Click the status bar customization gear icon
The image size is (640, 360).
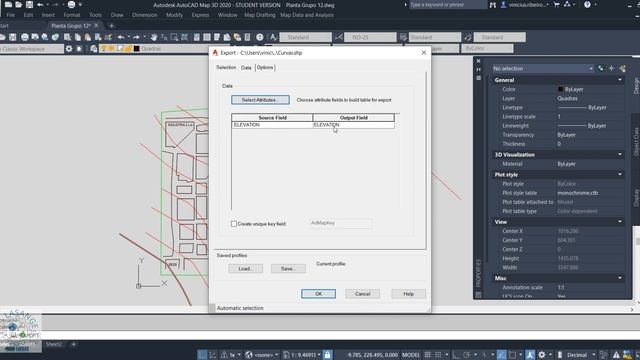(x=542, y=355)
